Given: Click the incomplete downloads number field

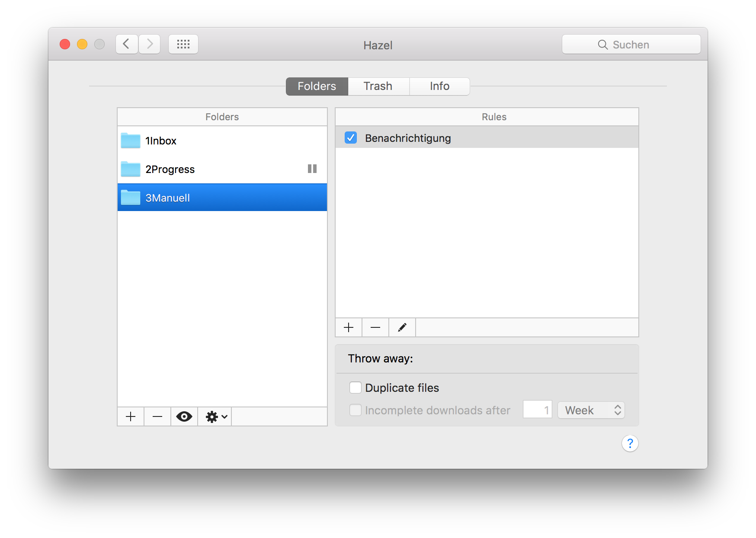Looking at the screenshot, I should click(538, 410).
